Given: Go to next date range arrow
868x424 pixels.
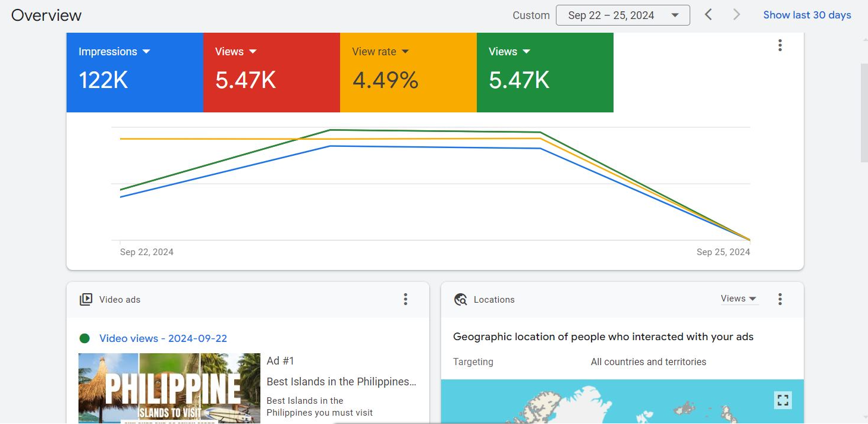Looking at the screenshot, I should [737, 15].
